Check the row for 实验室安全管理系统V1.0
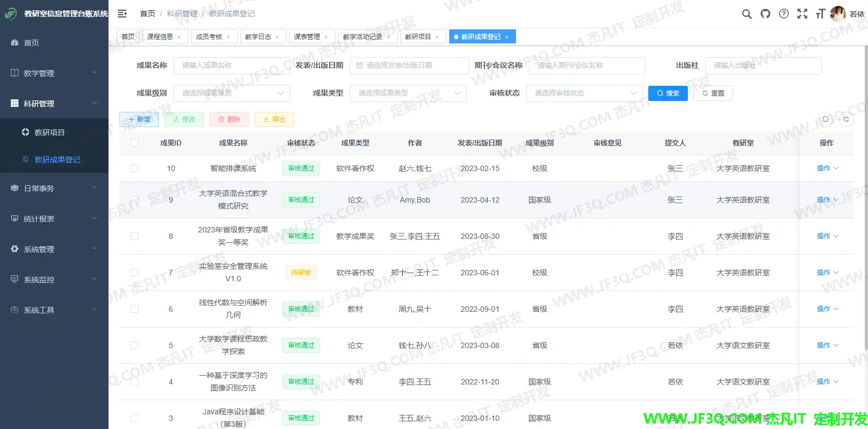Viewport: 868px width, 429px height. click(x=135, y=273)
